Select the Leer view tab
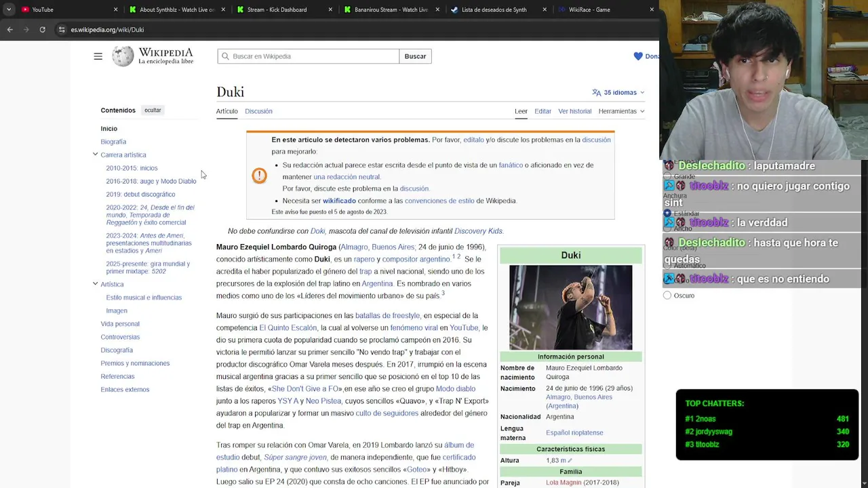This screenshot has width=868, height=488. click(x=521, y=111)
